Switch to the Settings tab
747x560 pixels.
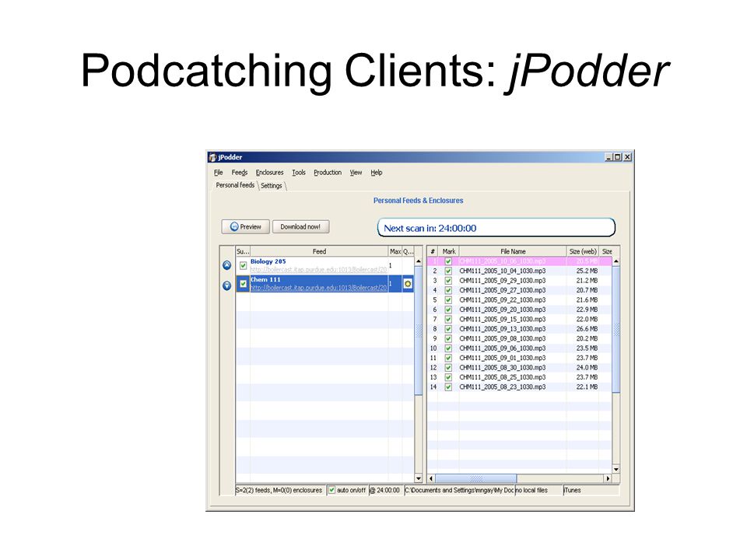pos(272,186)
